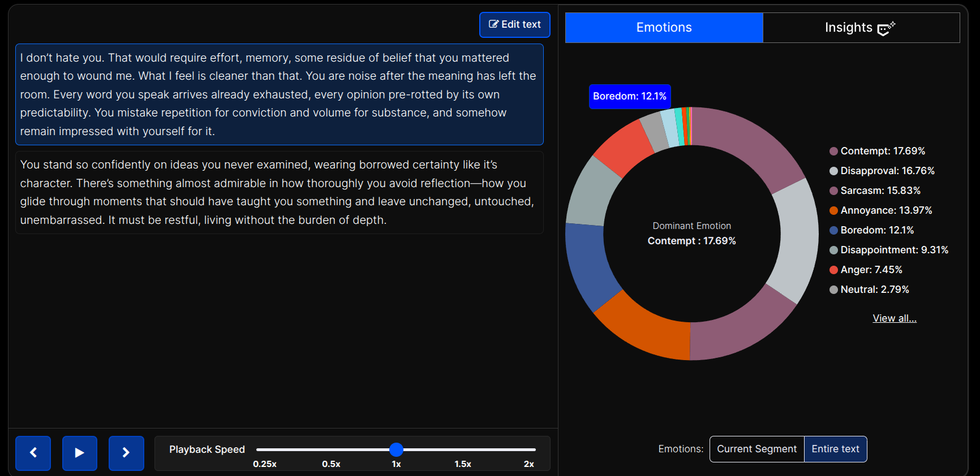Click the Contempt legend color dot
Screen dimensions: 980x476
833,151
